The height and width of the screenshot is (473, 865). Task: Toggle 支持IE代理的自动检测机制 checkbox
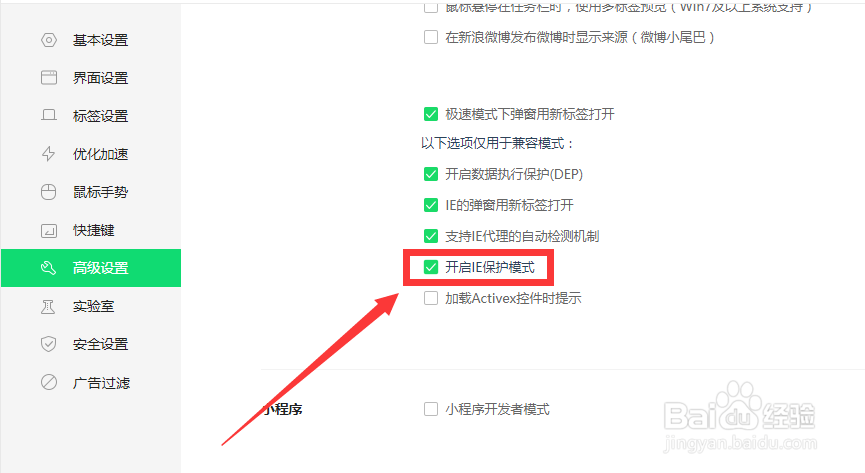point(431,236)
